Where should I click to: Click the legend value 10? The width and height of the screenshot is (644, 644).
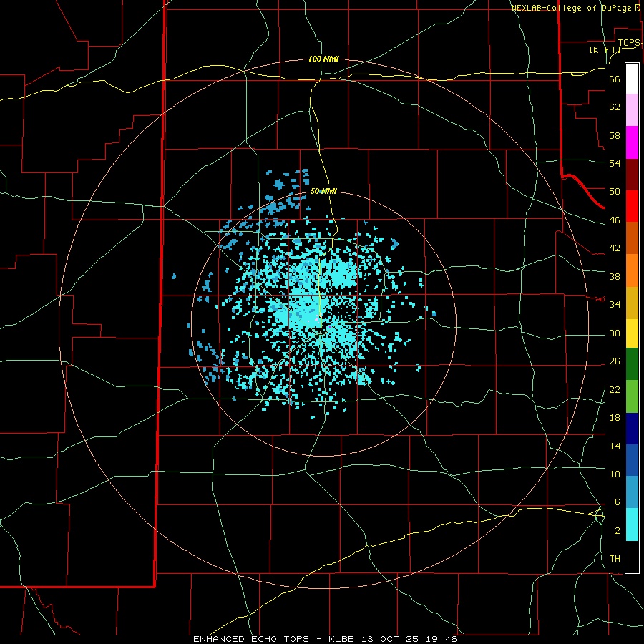[615, 474]
